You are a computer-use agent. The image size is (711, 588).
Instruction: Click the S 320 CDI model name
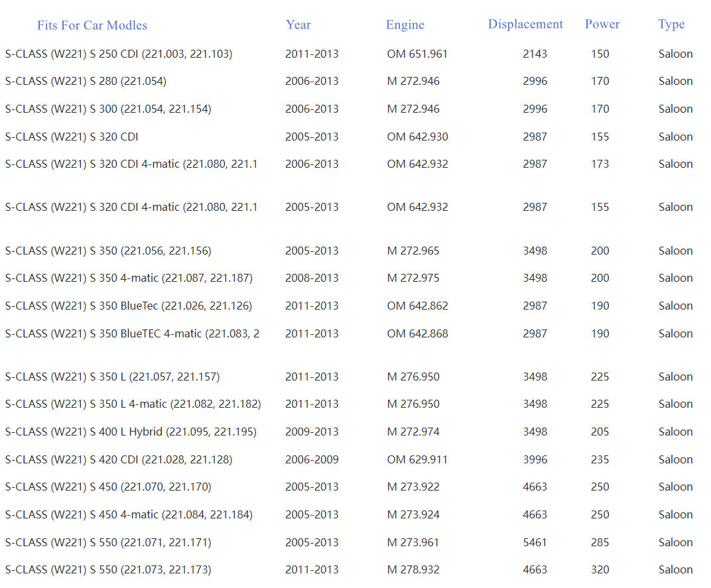72,137
